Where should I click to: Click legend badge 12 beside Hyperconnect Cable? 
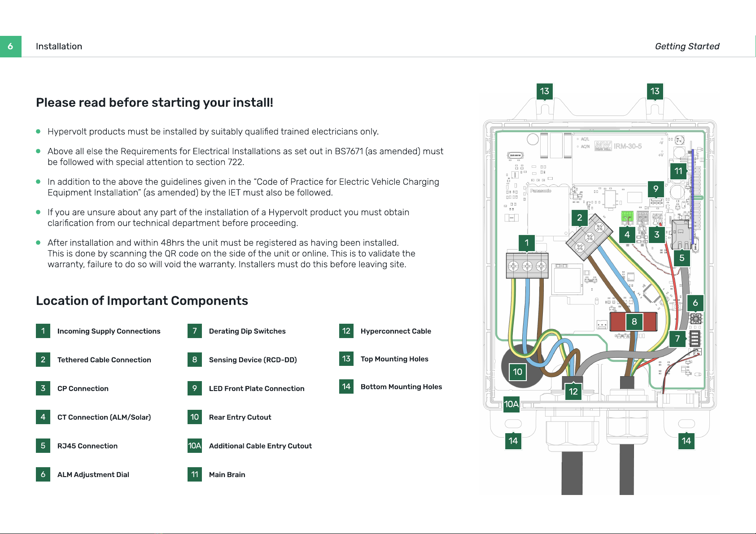[x=346, y=331]
